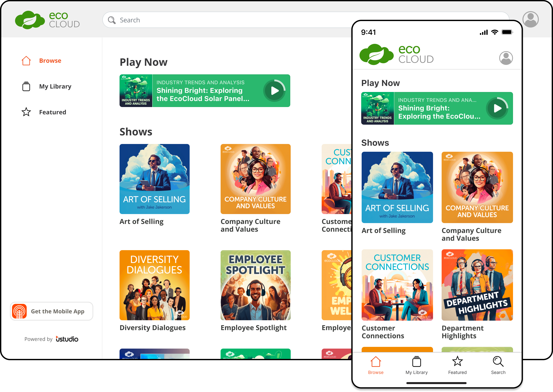The height and width of the screenshot is (392, 553).
Task: Open desktop Industry Trends and Analysis episode artwork
Action: [136, 91]
